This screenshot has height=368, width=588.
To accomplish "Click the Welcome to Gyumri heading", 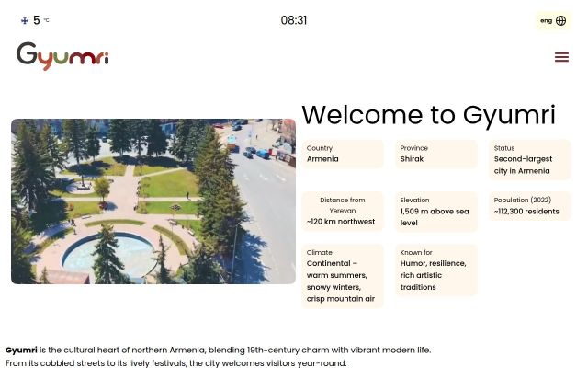I will (x=428, y=115).
